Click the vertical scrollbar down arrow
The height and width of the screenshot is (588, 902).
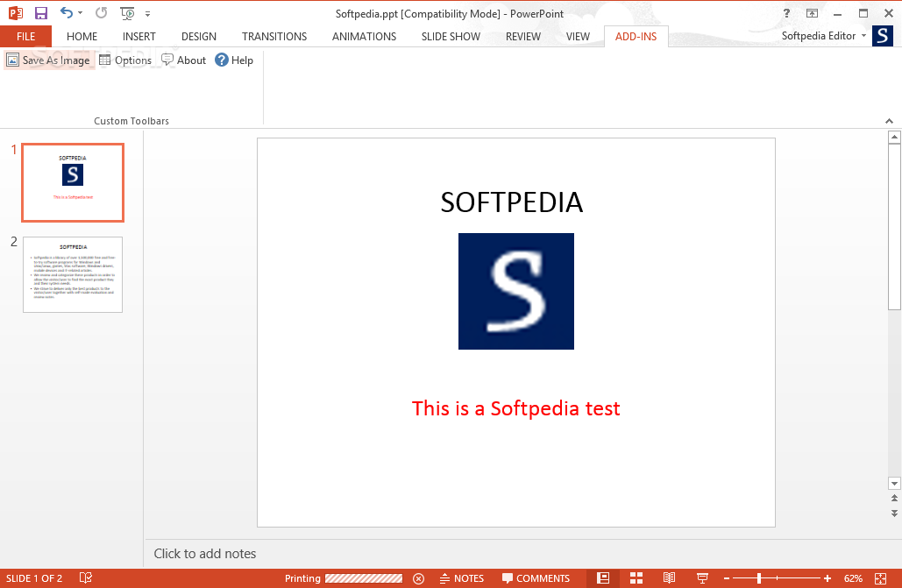coord(894,484)
